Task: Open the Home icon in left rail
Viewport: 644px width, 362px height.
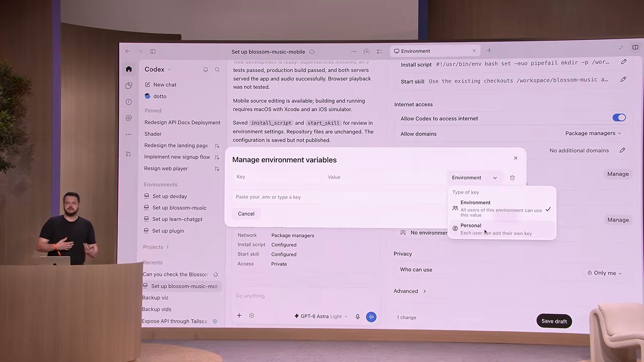Action: pos(129,69)
